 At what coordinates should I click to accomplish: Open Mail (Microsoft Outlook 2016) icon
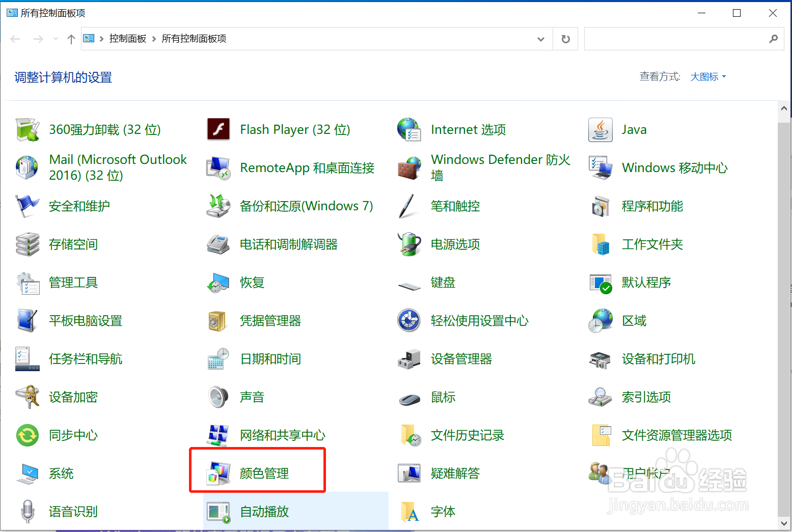28,167
